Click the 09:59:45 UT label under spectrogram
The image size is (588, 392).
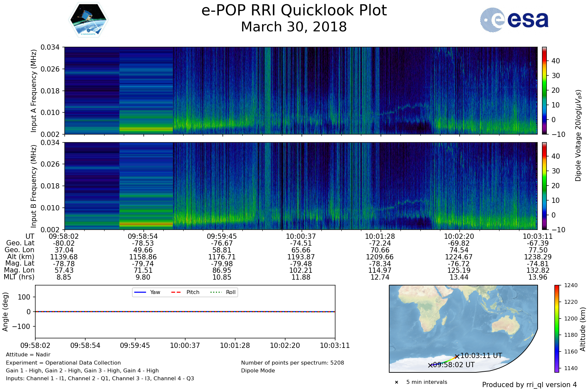[222, 237]
